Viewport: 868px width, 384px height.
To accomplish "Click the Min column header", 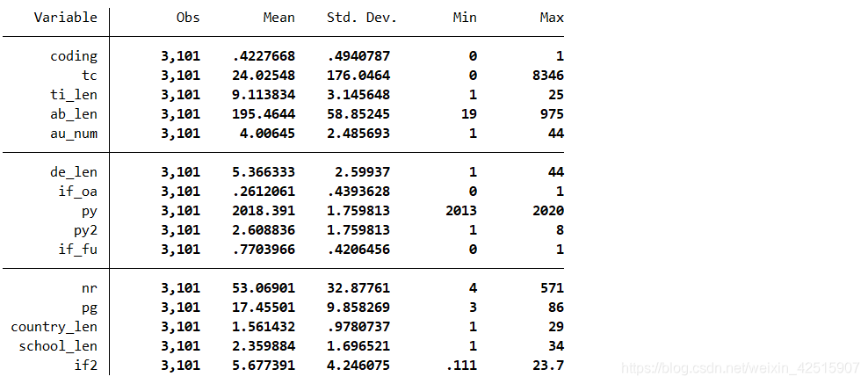I will 465,18.
